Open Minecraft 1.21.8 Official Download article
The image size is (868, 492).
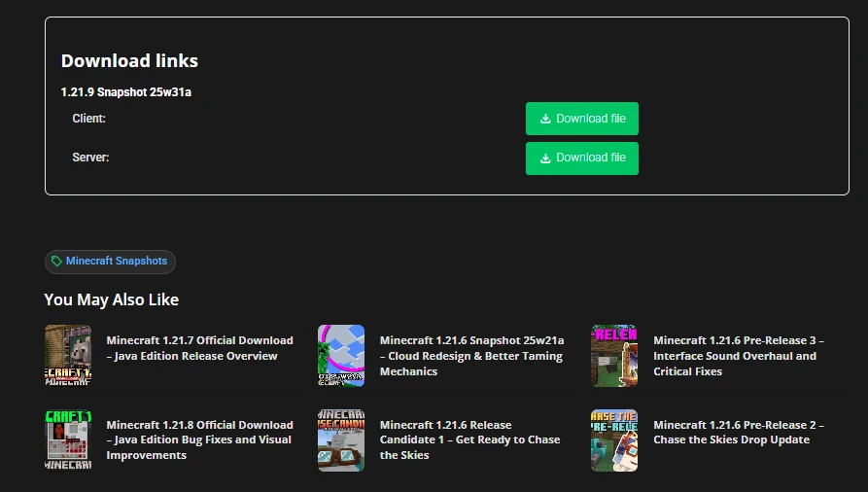(x=200, y=439)
